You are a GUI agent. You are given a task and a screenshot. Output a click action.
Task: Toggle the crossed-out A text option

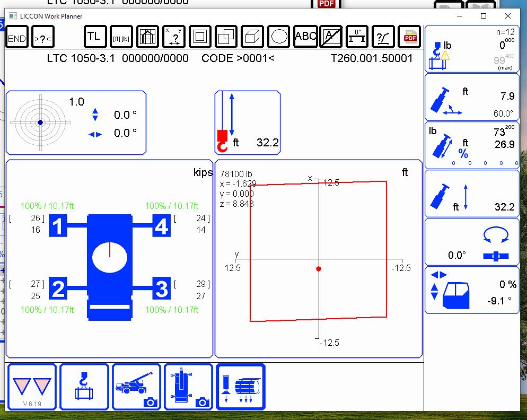click(x=331, y=37)
